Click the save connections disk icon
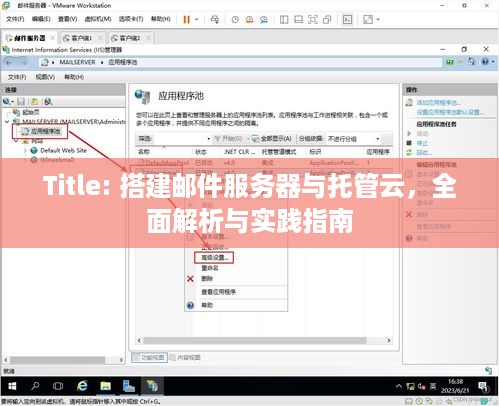Screen dimensions: 499x406 [21, 101]
